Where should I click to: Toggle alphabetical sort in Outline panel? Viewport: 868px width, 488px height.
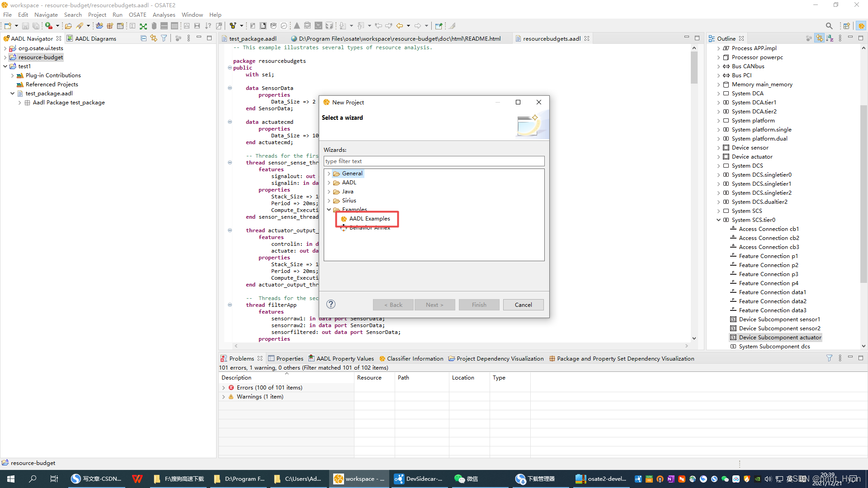pyautogui.click(x=830, y=38)
